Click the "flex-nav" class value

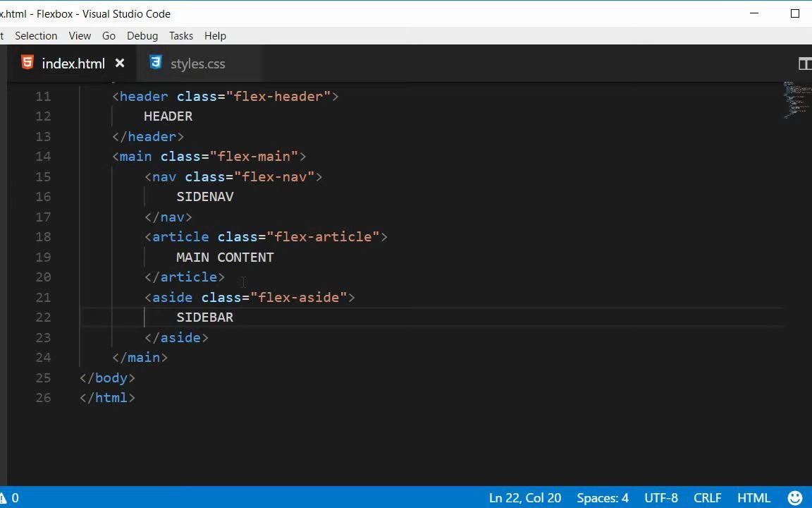274,177
